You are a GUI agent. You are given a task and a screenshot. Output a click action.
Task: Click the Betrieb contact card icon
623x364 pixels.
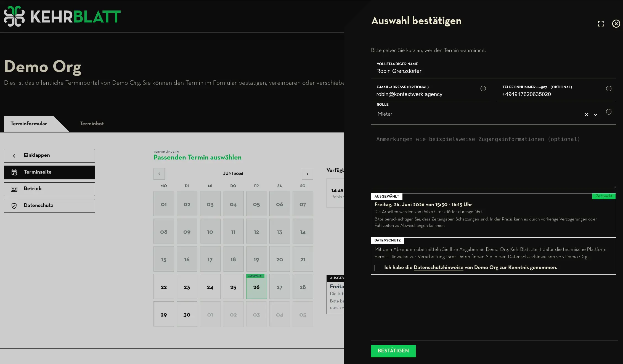tap(14, 189)
